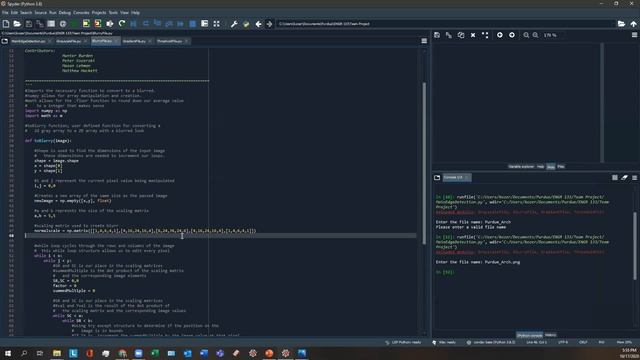
Task: Open the Windows Start button
Action: point(8,353)
